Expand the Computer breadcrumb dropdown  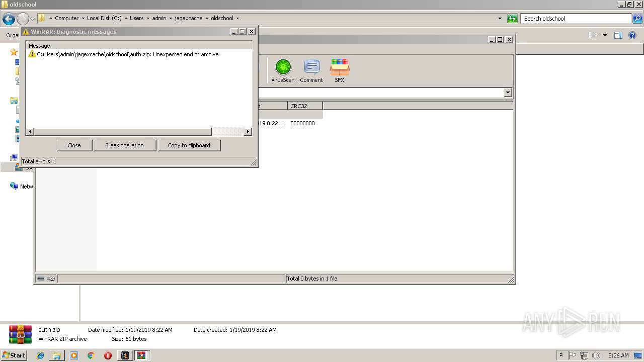83,18
